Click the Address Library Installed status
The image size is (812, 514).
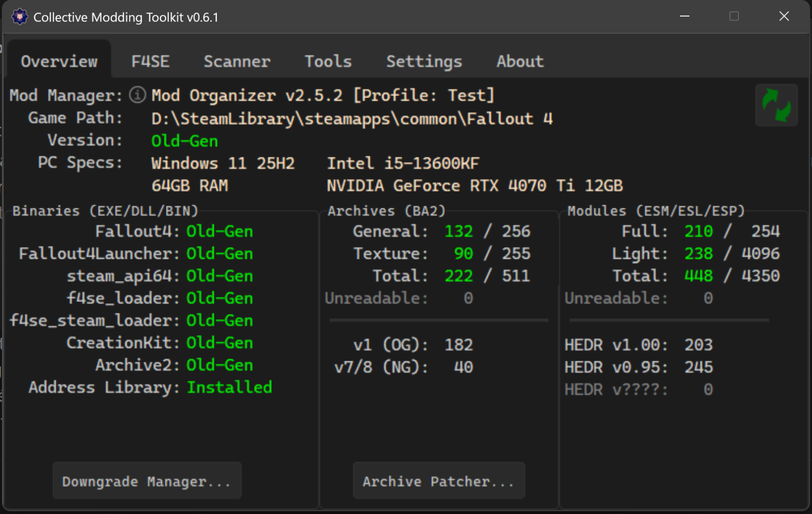pos(230,387)
